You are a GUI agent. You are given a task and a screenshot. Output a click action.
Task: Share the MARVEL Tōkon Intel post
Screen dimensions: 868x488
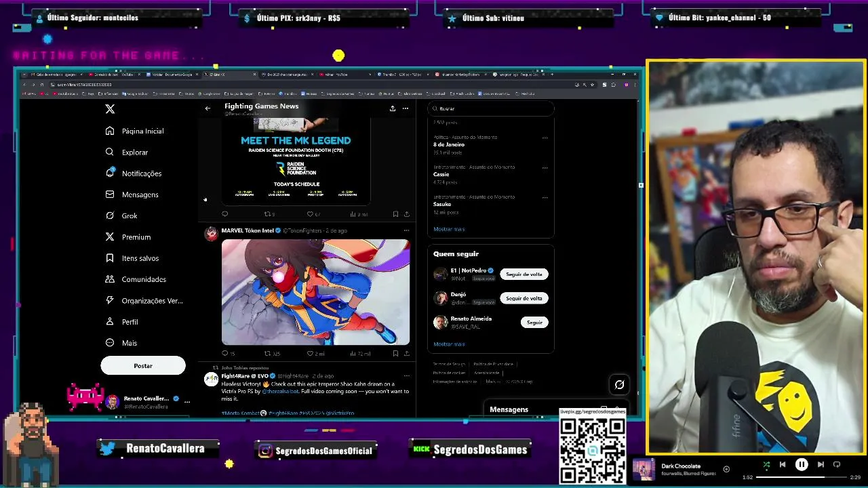406,353
